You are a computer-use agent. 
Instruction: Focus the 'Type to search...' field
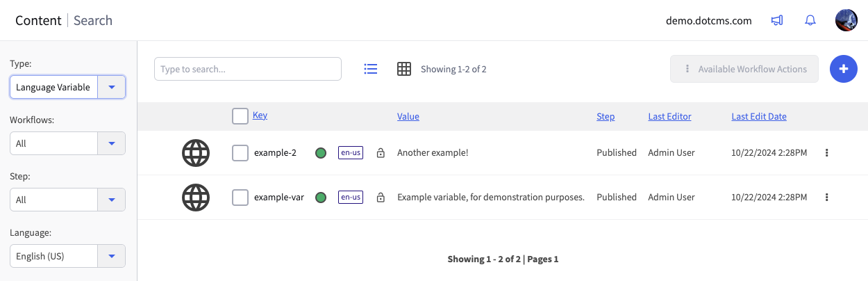pos(247,69)
